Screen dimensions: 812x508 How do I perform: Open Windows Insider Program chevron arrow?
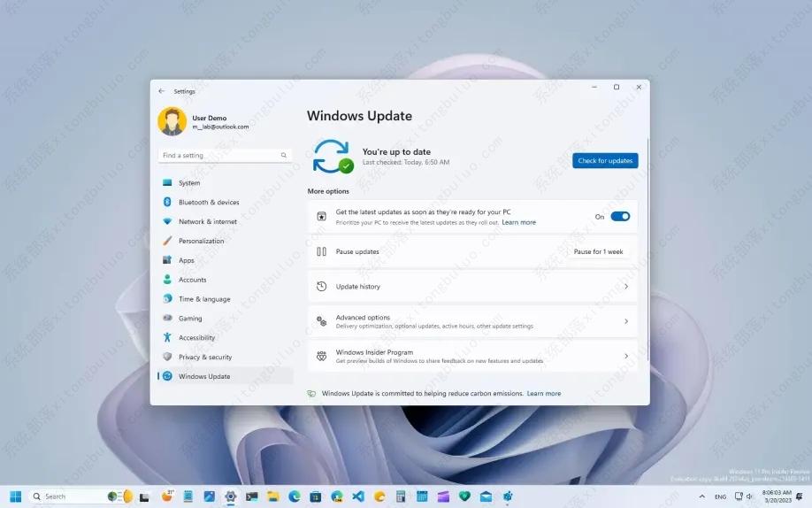click(x=626, y=356)
